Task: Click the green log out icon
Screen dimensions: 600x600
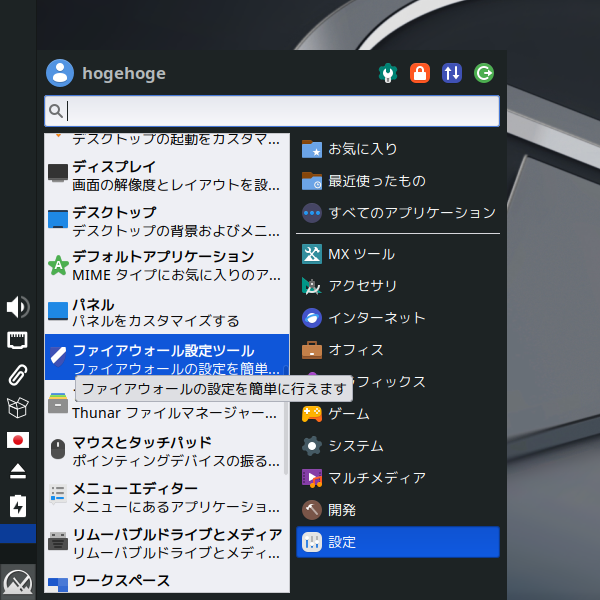Action: pyautogui.click(x=484, y=73)
